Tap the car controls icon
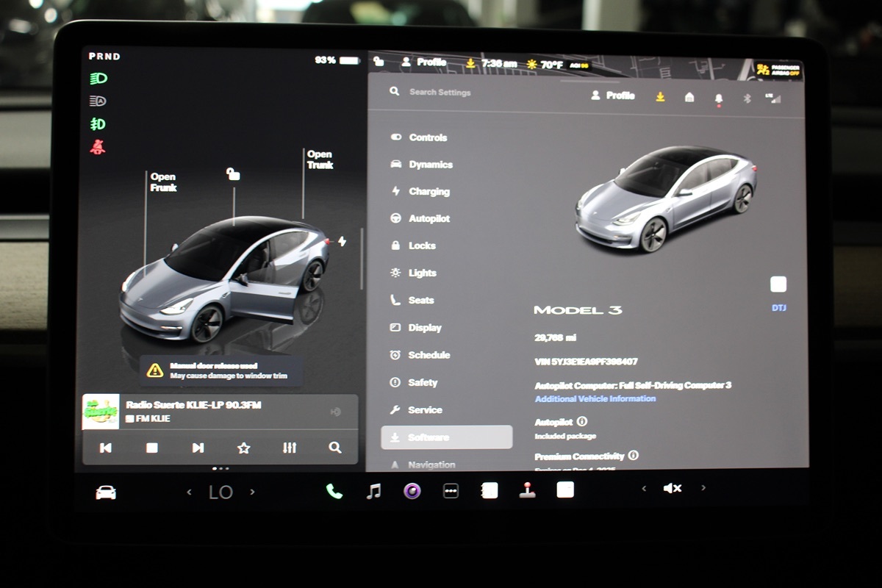 (x=106, y=492)
